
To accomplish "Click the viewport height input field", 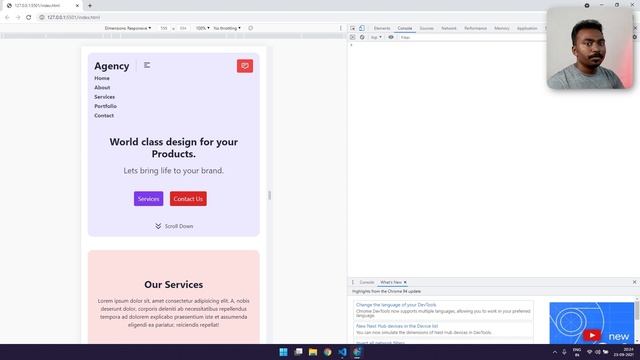I will point(183,28).
